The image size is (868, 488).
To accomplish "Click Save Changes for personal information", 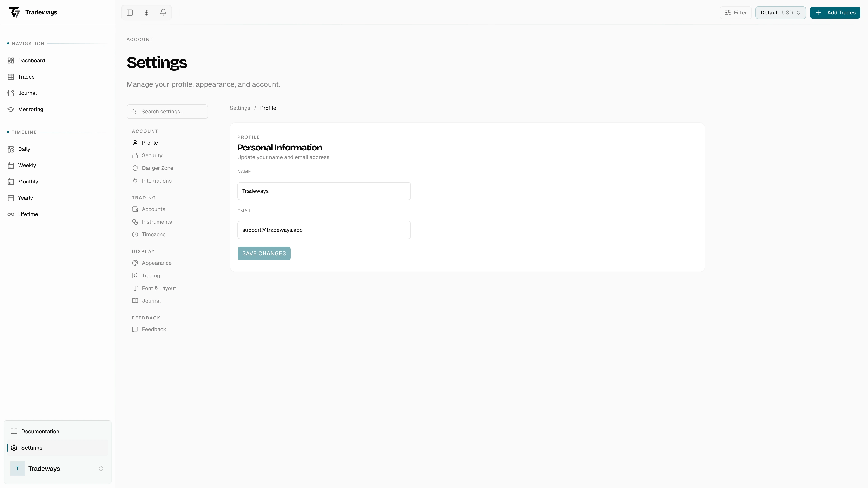I will (x=264, y=253).
